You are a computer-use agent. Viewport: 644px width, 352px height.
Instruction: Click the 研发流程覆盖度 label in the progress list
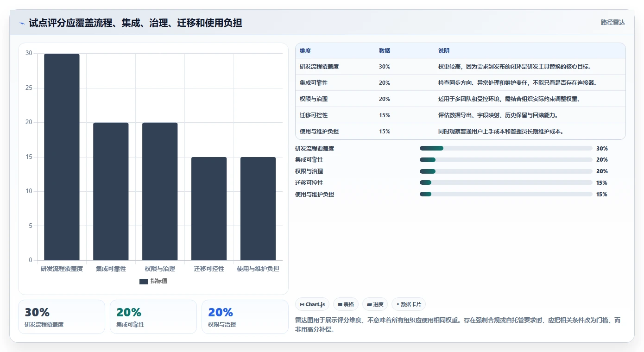coord(315,148)
